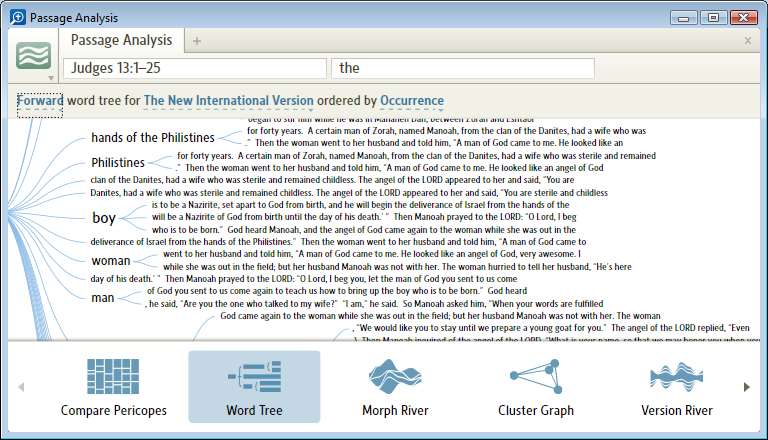Show previous visualizations with left arrow
768x440 pixels.
click(21, 387)
